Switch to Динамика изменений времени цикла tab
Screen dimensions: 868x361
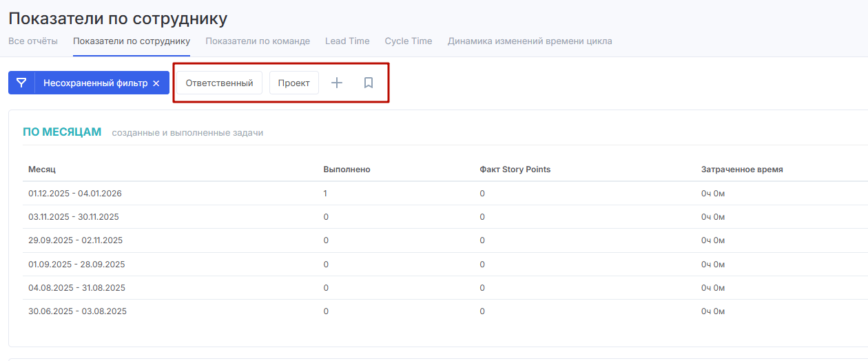tap(530, 41)
